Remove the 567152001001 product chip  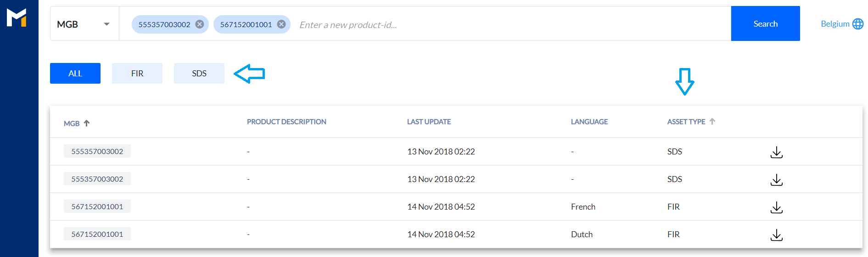coord(281,24)
